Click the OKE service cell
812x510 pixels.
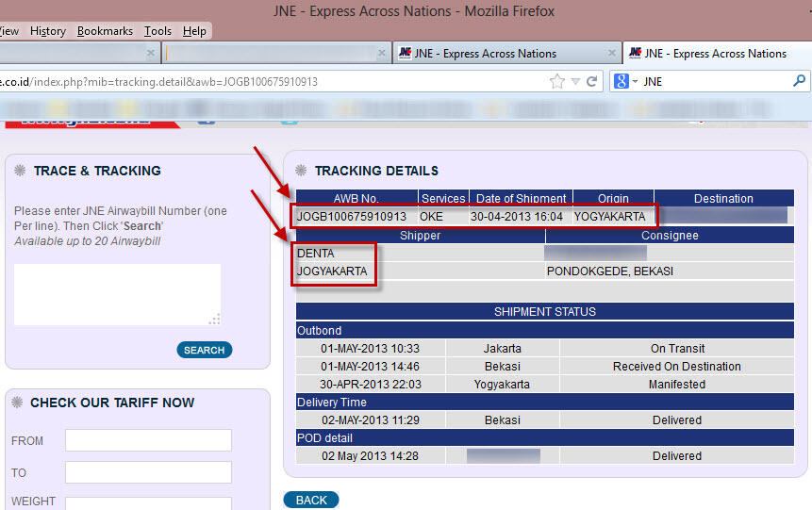[431, 217]
